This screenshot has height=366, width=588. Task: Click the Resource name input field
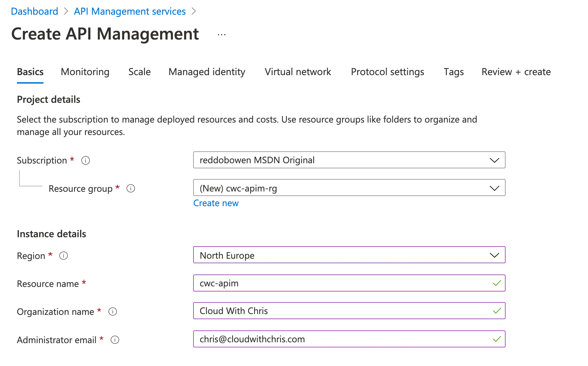pyautogui.click(x=339, y=283)
